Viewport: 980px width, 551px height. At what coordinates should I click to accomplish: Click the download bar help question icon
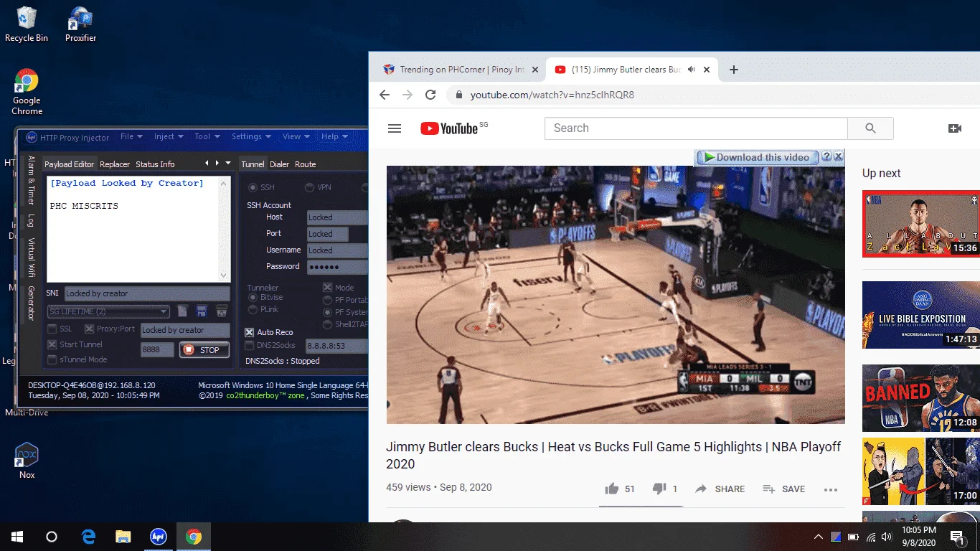coord(826,156)
